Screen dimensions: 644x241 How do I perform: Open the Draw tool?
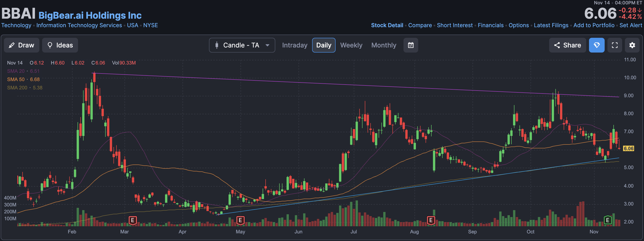coord(21,45)
